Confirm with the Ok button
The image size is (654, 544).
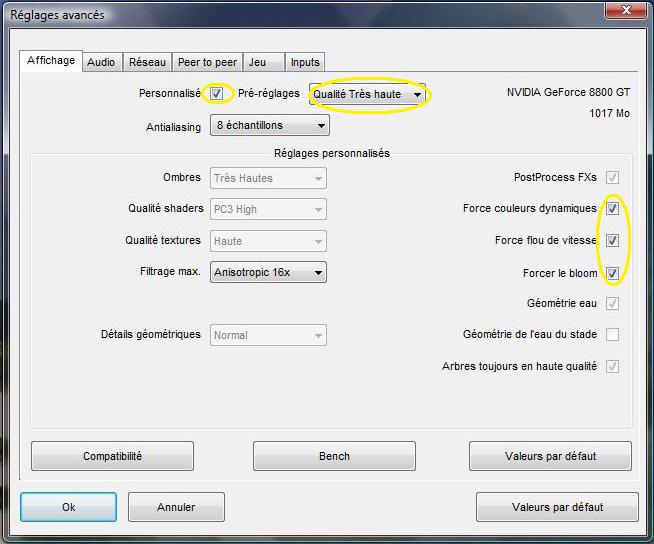click(x=68, y=507)
